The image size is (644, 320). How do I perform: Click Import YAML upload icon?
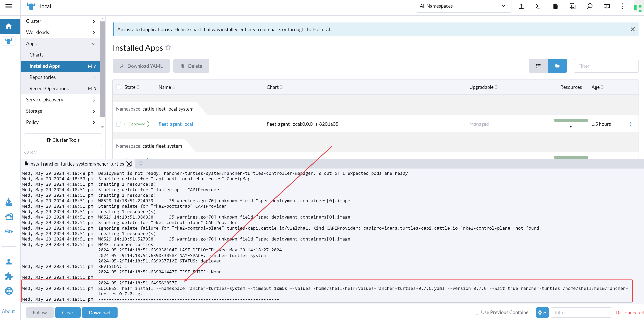(521, 6)
